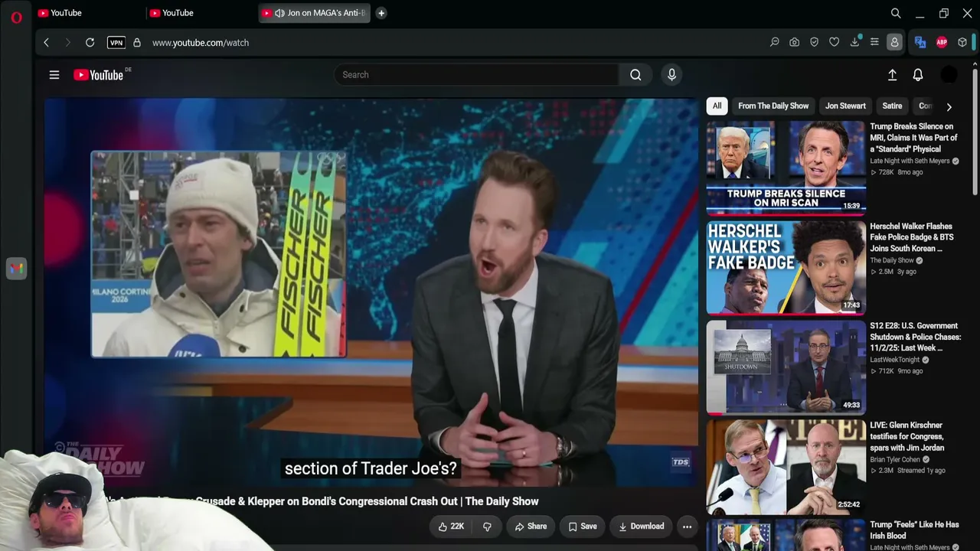
Task: Start voice search with microphone
Action: point(671,75)
